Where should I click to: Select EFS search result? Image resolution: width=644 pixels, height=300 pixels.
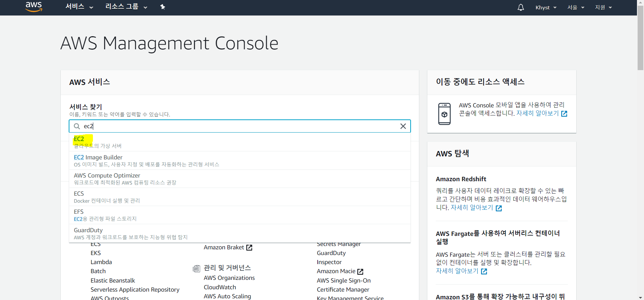click(x=240, y=215)
